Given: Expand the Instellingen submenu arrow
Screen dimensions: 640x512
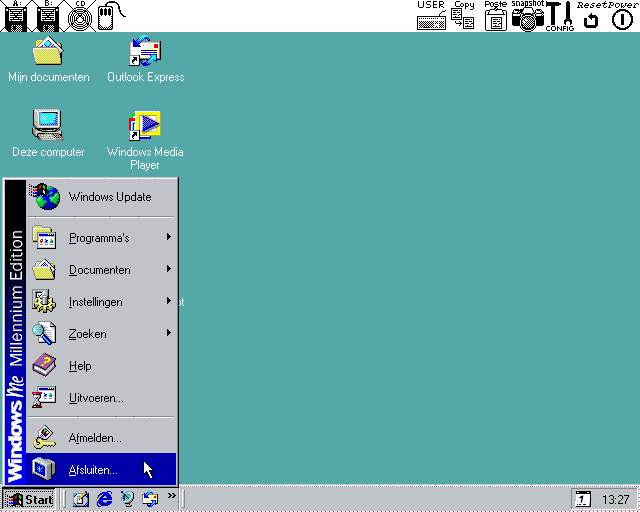Looking at the screenshot, I should (169, 301).
